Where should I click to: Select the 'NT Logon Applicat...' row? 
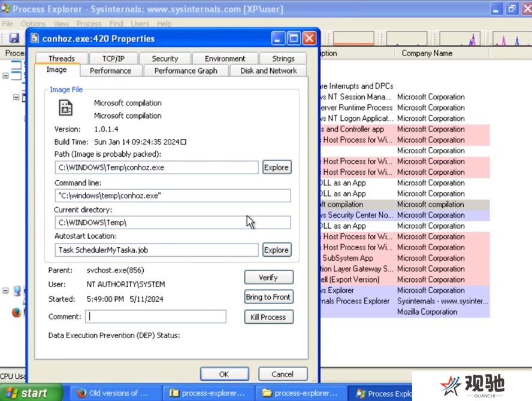point(405,119)
